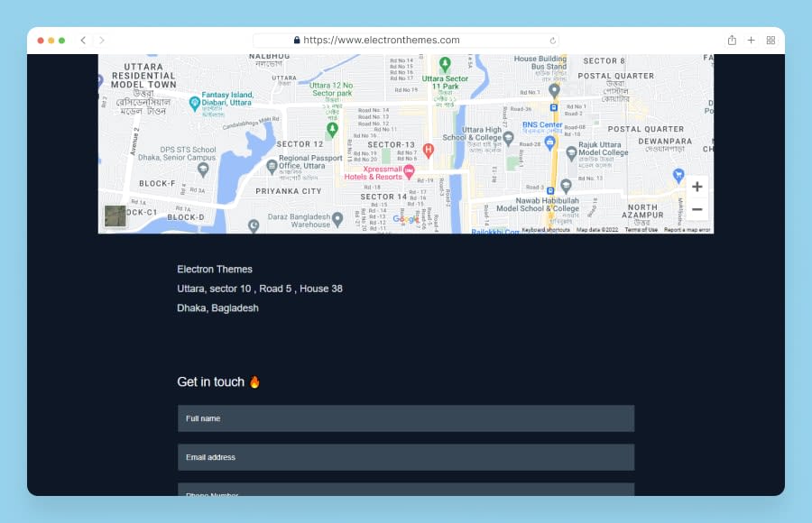Select Uttara 12 No Sector park marker
Viewport: 812px width, 523px height.
click(x=332, y=129)
